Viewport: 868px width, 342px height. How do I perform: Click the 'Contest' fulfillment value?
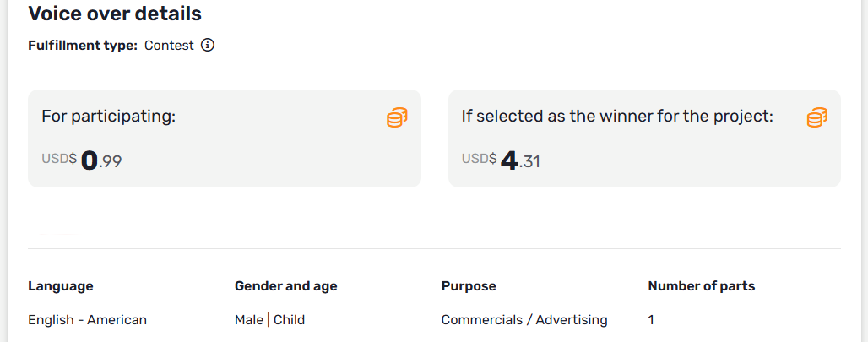tap(169, 46)
